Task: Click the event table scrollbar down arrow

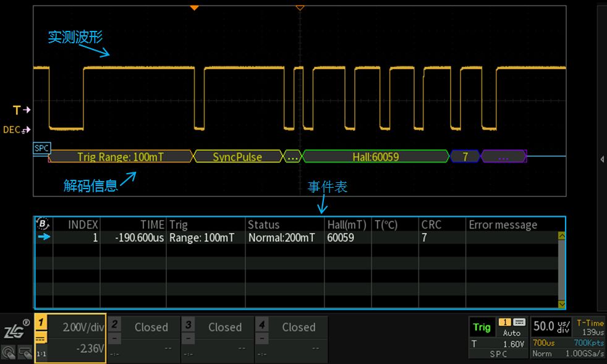Action: 561,303
